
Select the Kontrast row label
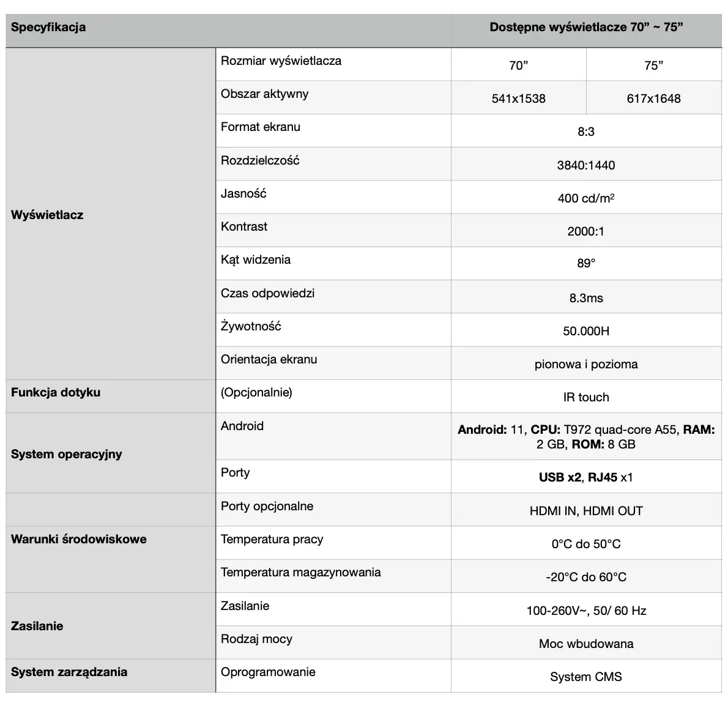244,227
